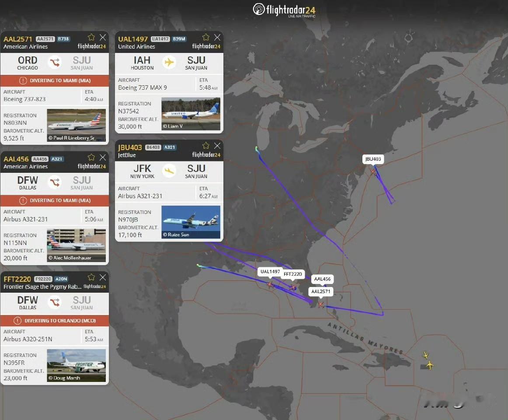Click SJU San Juan on JBU403 card
This screenshot has height=420, width=508.
(x=196, y=171)
